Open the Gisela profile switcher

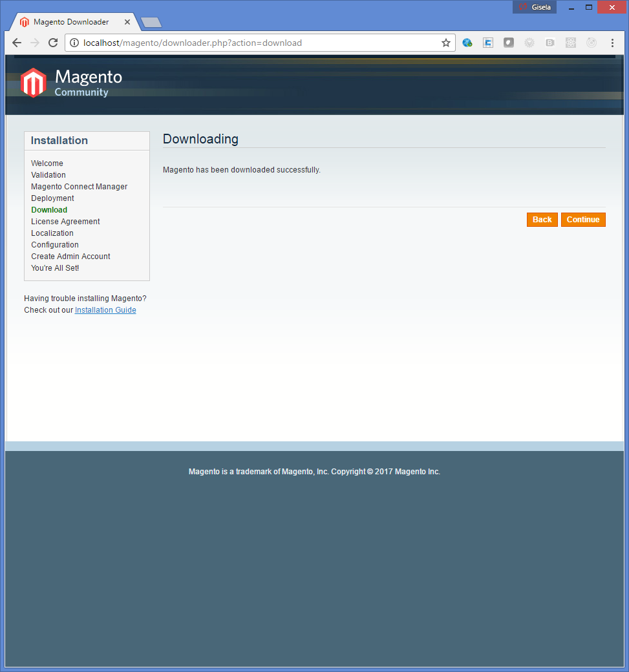point(535,7)
